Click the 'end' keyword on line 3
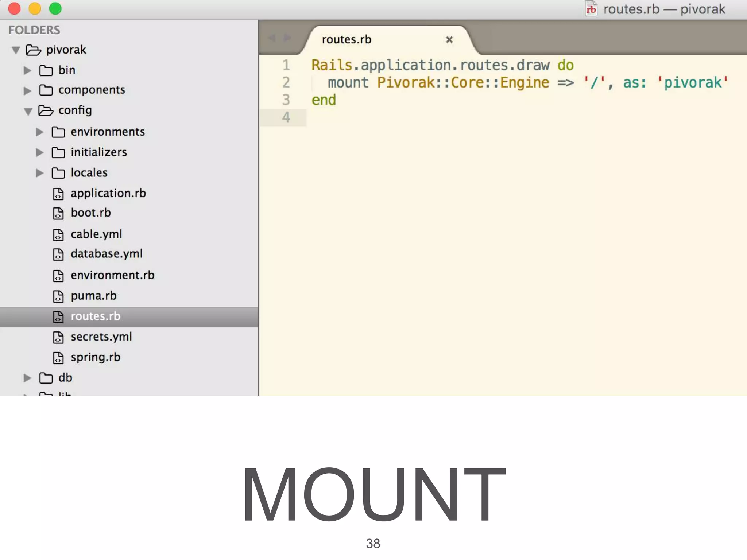The width and height of the screenshot is (747, 560). coord(324,100)
